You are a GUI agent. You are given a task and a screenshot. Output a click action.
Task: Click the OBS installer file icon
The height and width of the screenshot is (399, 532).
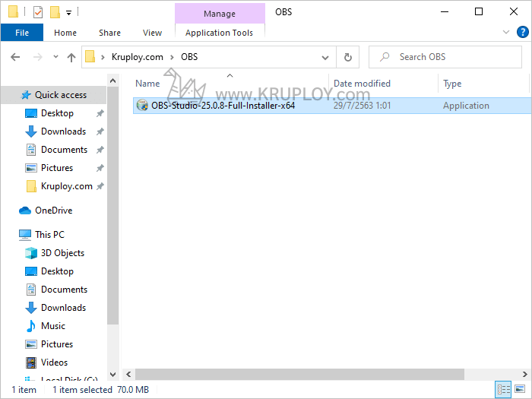(142, 106)
